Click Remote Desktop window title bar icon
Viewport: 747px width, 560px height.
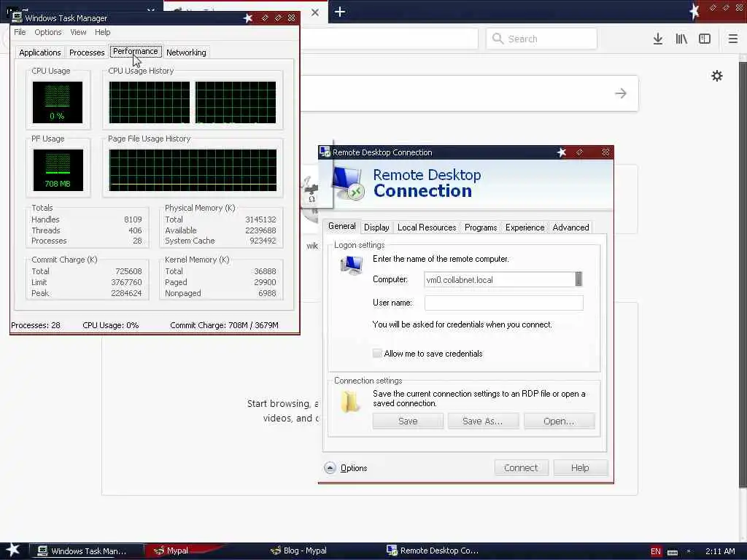(x=325, y=152)
